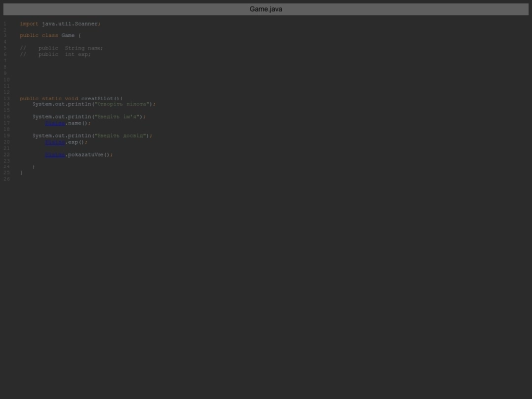
Task: Click the closing brace on line 24
Action: 33,166
